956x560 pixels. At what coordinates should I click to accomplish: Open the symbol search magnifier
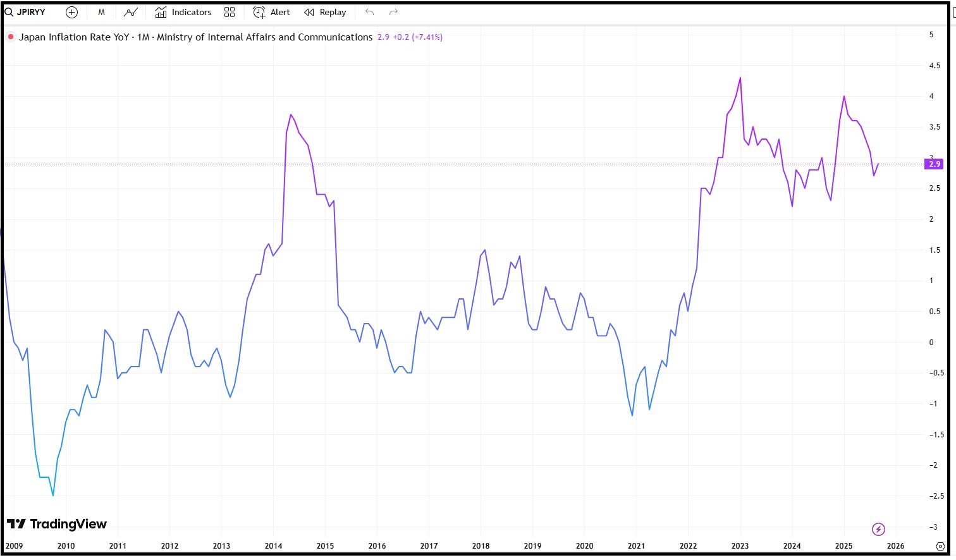point(8,11)
